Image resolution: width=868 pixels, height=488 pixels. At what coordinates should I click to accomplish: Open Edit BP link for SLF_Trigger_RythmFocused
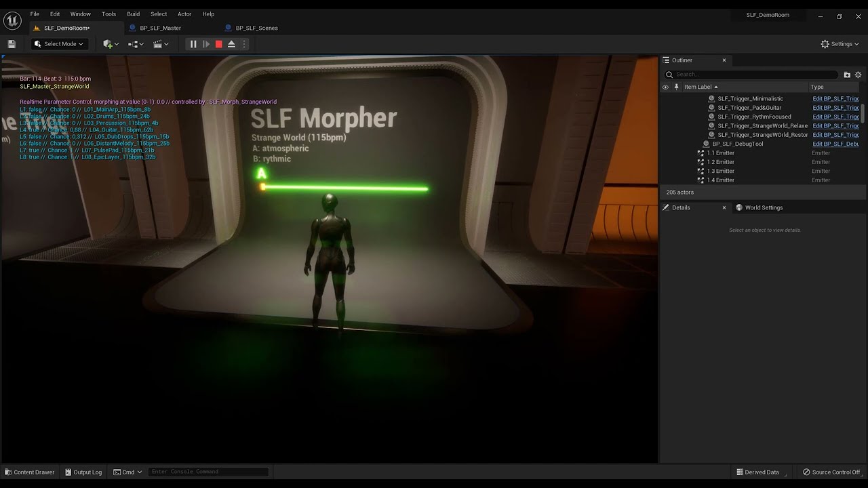[835, 117]
